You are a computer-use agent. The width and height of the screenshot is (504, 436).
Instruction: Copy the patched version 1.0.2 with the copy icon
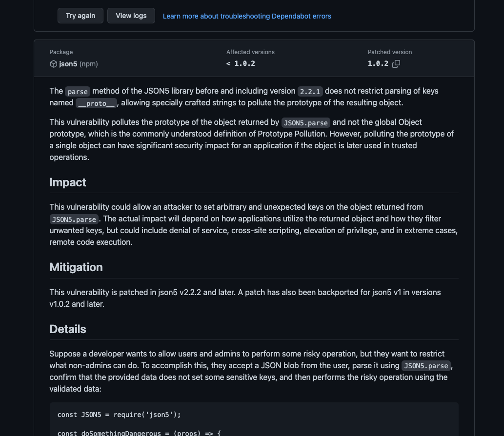(x=396, y=64)
